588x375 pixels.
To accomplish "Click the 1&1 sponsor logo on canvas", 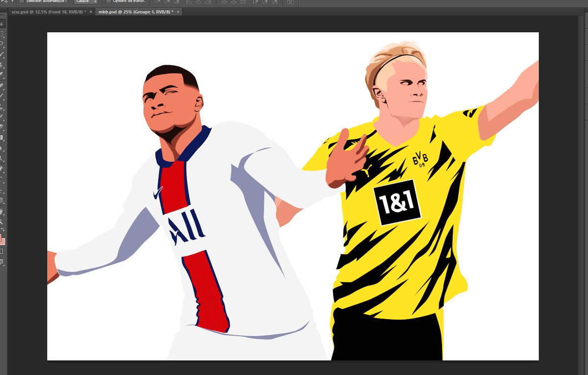I will coord(397,202).
